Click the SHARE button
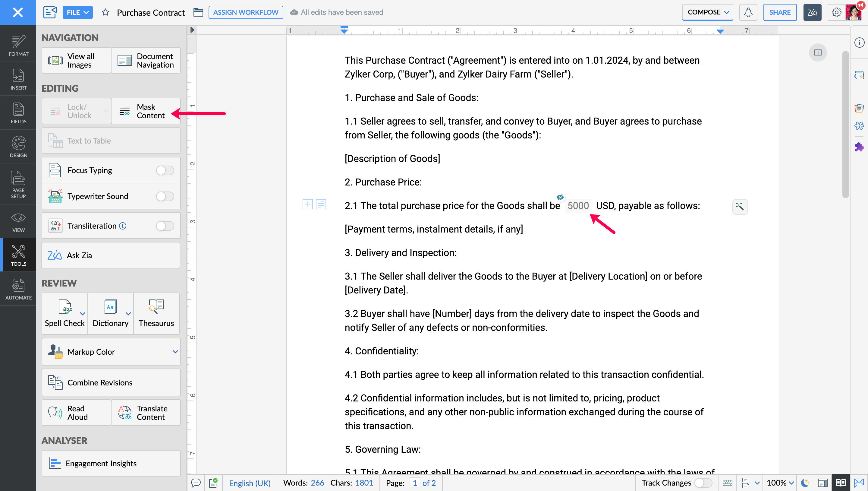The width and height of the screenshot is (868, 491). tap(779, 12)
